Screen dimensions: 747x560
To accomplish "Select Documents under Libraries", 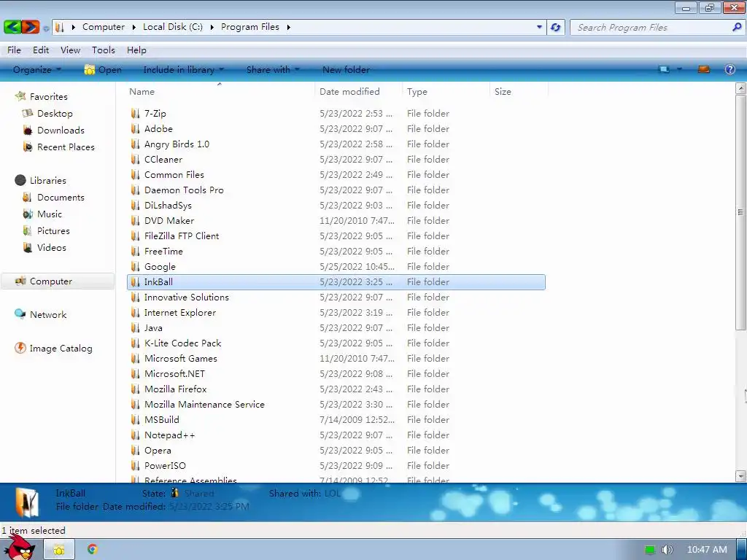I will [61, 197].
